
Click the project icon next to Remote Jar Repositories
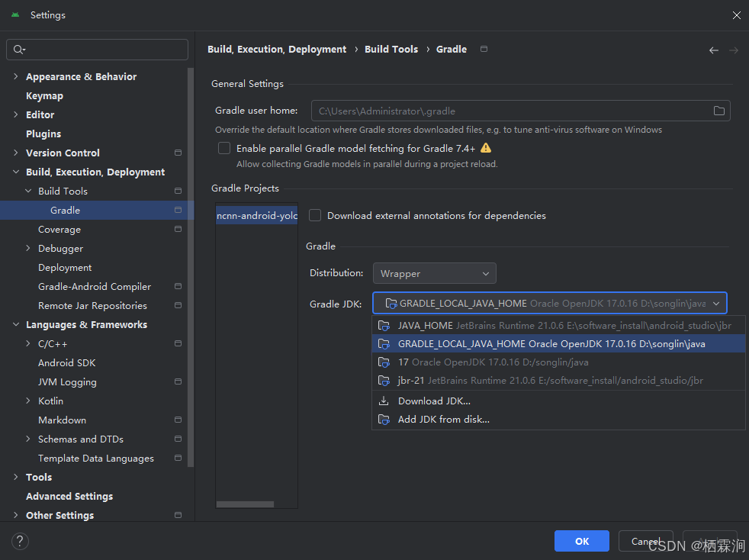(178, 305)
